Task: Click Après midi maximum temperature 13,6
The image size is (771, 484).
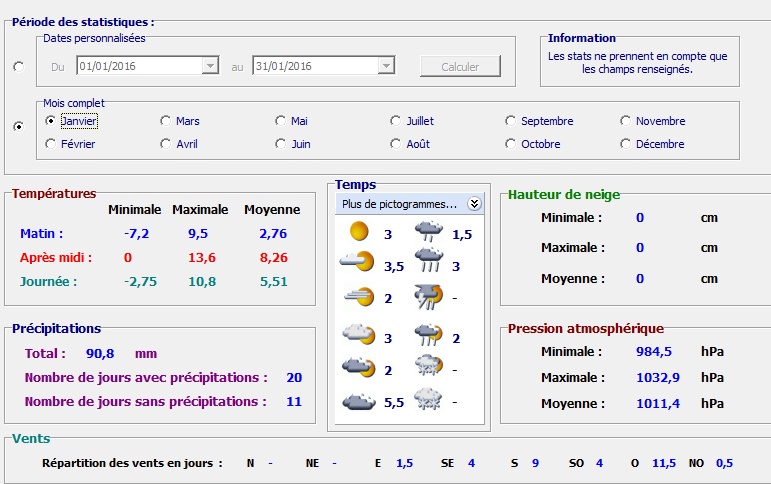Action: click(202, 258)
